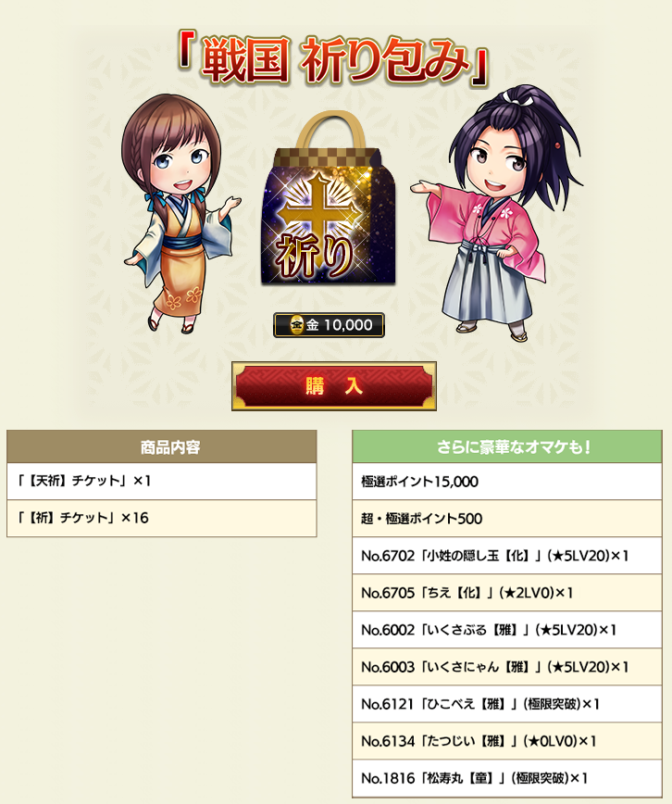This screenshot has height=804, width=672.
Task: Click the 金 10,000 price badge
Action: point(329,324)
